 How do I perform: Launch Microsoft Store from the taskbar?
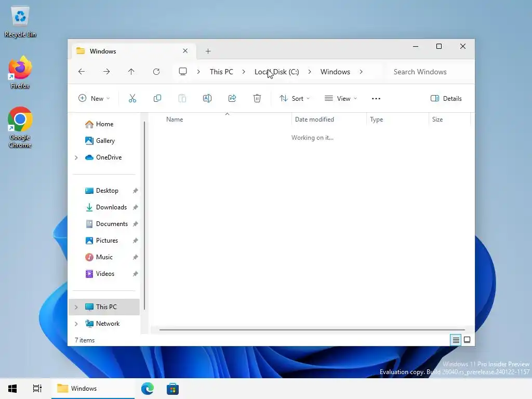click(172, 389)
